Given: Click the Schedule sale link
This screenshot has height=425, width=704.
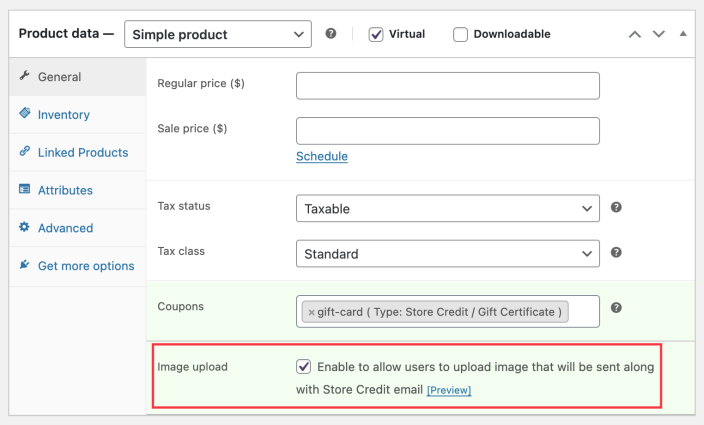Looking at the screenshot, I should (x=322, y=157).
